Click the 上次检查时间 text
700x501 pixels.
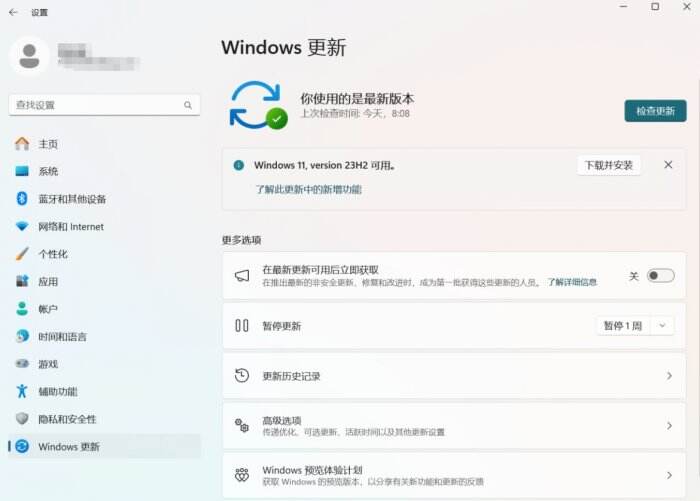355,113
